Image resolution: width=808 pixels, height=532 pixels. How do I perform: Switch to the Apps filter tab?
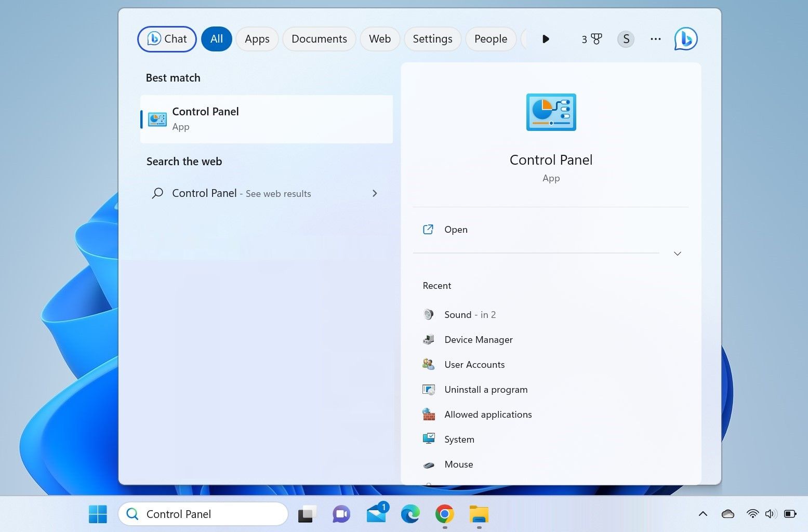click(x=257, y=38)
